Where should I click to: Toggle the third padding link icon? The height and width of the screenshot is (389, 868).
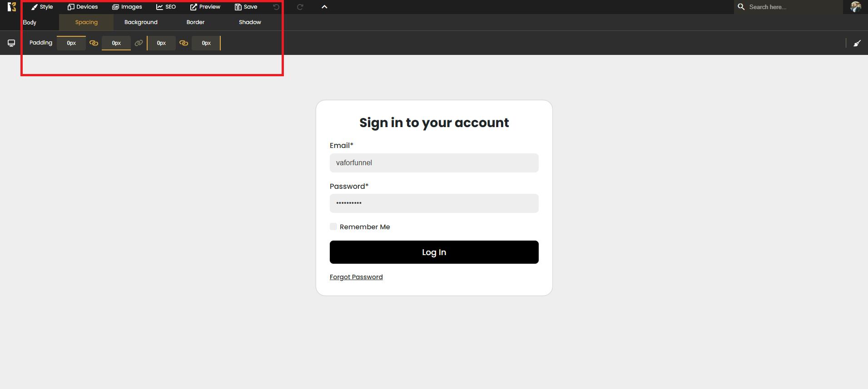184,43
